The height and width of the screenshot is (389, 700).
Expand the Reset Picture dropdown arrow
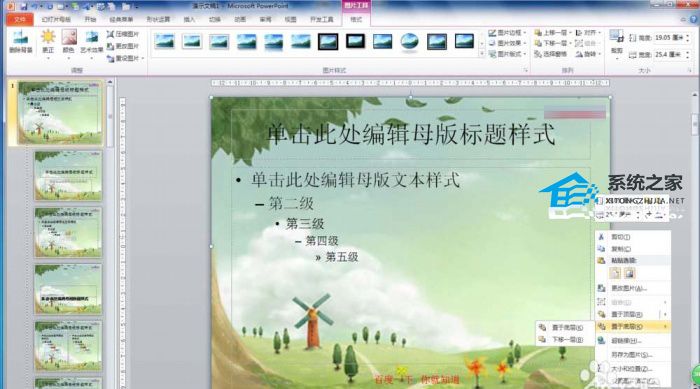(143, 59)
